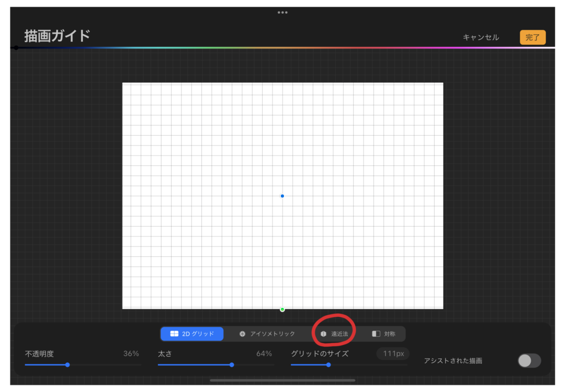This screenshot has width=565, height=392.
Task: Open the three-dot menu at top
Action: [x=282, y=12]
